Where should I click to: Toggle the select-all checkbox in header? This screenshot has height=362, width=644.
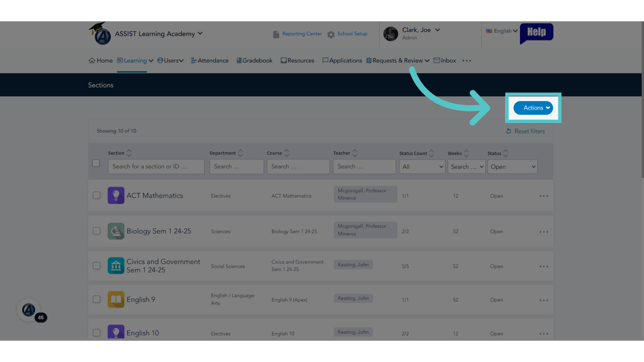click(96, 163)
